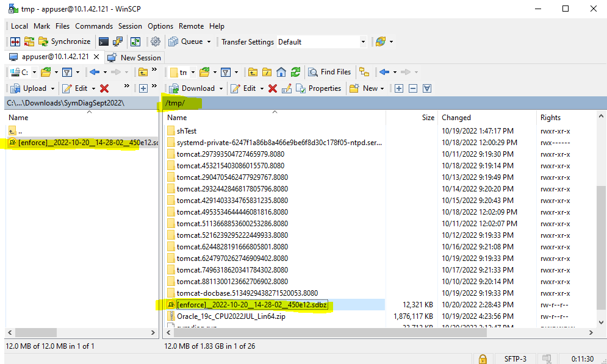Click the Synchronize button
Screen dimensions: 607x364
[64, 41]
